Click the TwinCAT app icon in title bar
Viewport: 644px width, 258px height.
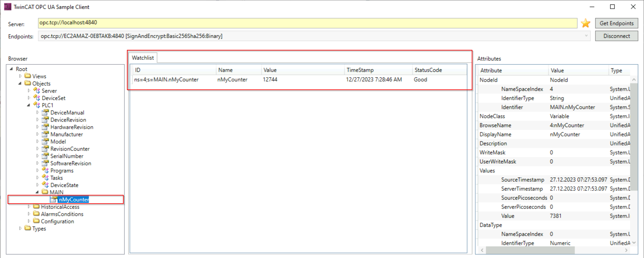[x=8, y=7]
